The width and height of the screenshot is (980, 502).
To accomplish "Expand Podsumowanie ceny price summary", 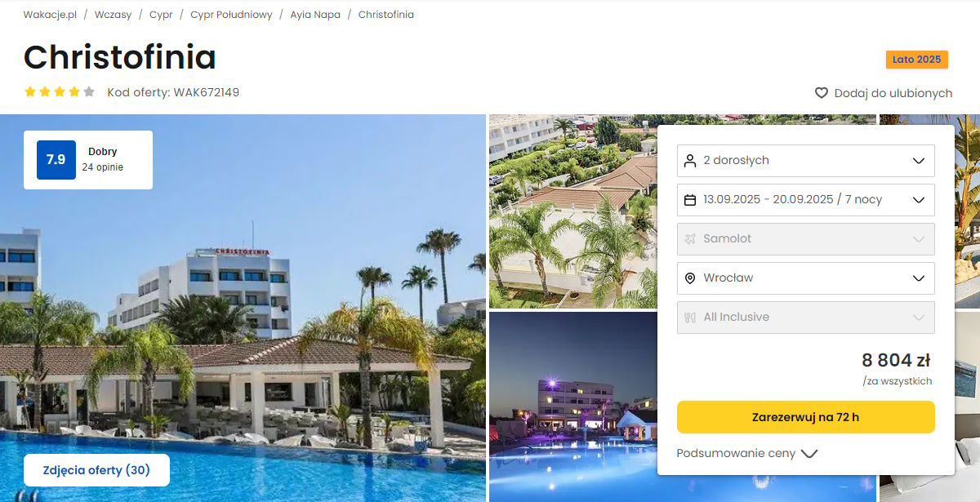I will 747,454.
